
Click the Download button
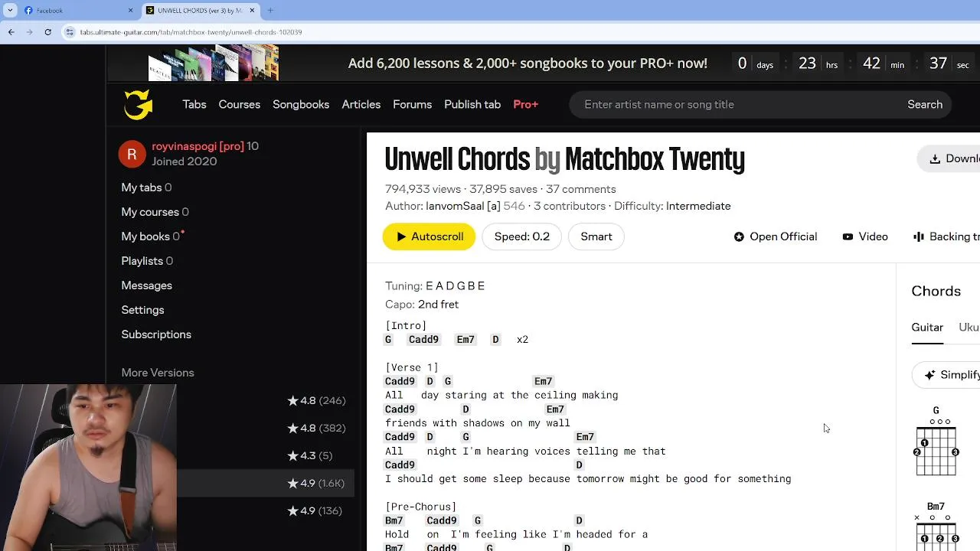[x=949, y=158]
